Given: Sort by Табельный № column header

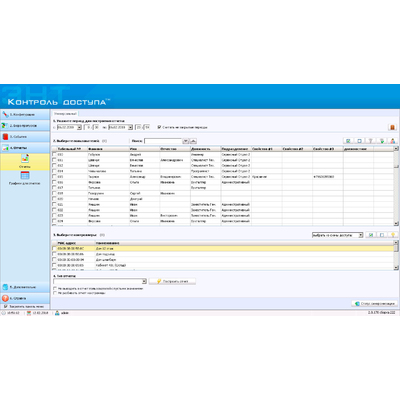Looking at the screenshot, I should 72,149.
